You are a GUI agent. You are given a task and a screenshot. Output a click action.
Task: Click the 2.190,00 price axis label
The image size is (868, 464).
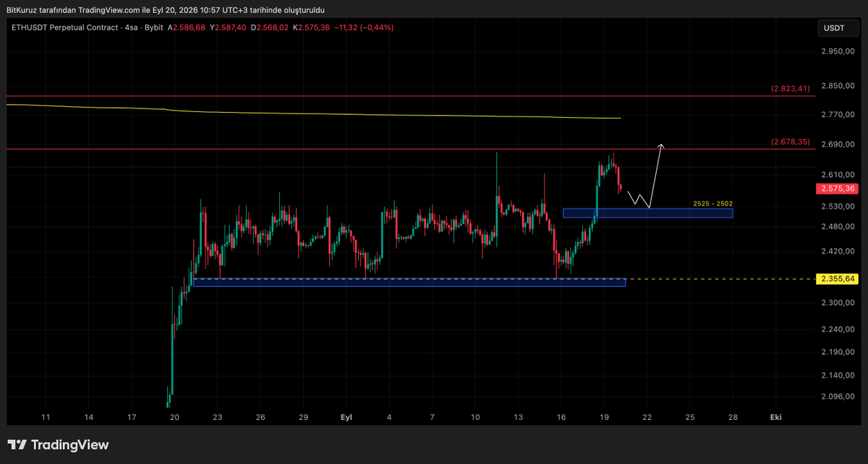(838, 352)
